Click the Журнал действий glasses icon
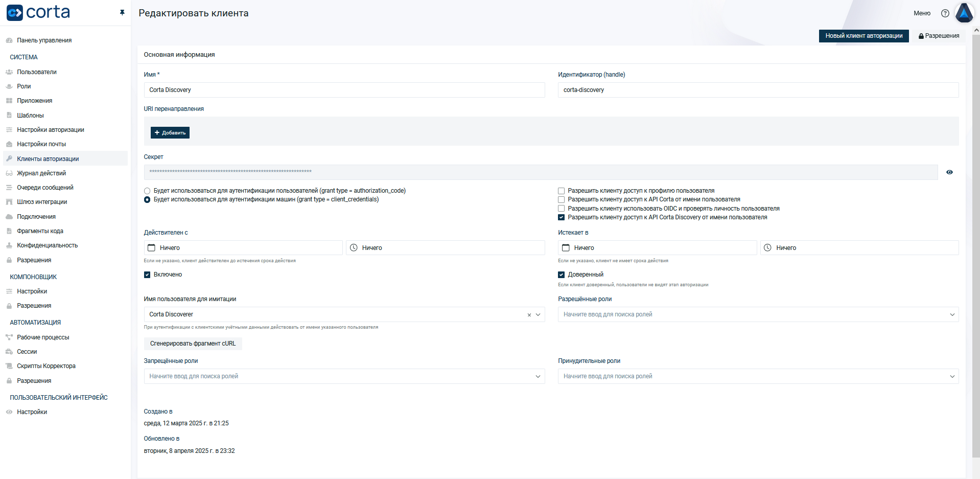 pyautogui.click(x=9, y=173)
